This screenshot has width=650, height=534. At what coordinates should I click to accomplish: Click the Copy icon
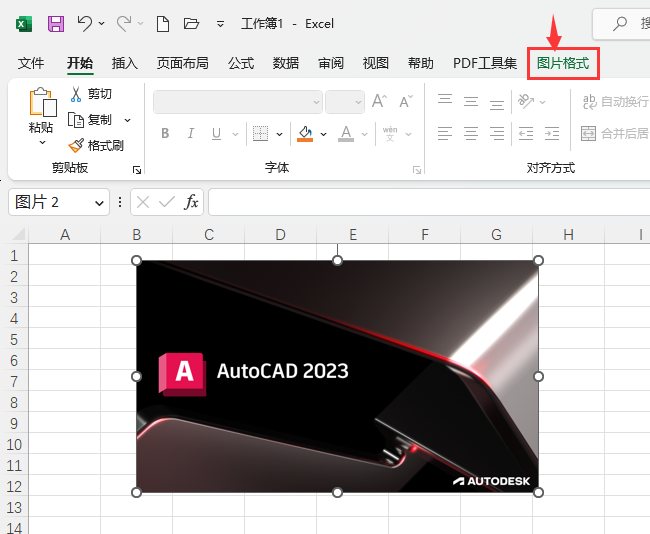[76, 120]
